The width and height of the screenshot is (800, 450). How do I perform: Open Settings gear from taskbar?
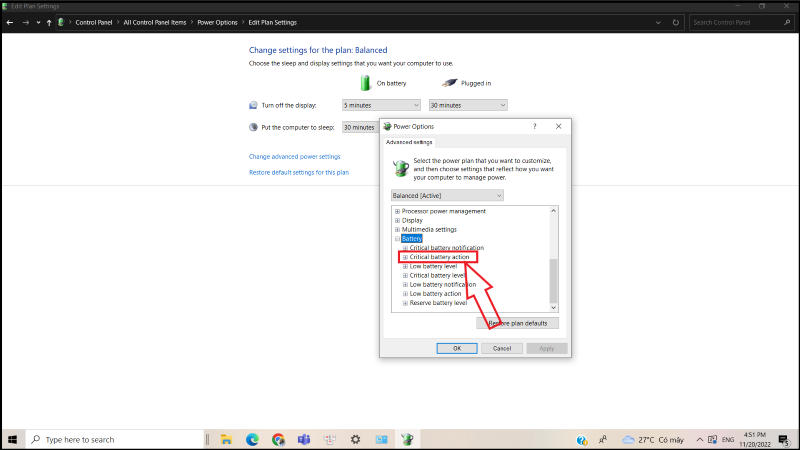click(x=356, y=439)
